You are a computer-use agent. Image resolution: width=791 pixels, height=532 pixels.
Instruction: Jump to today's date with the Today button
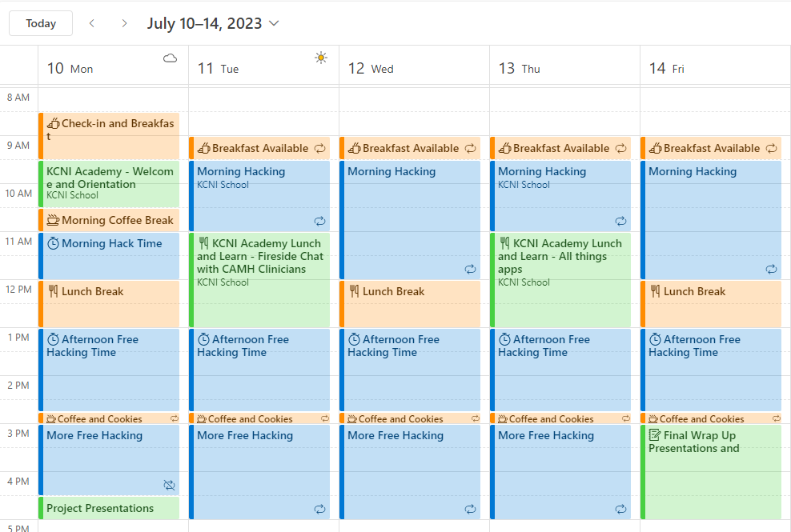(41, 23)
